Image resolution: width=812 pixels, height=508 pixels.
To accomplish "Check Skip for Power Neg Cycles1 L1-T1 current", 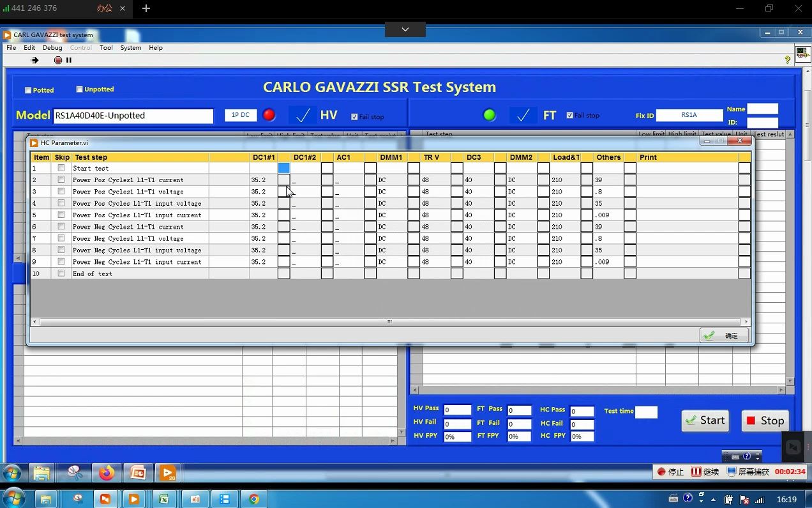I will point(61,226).
